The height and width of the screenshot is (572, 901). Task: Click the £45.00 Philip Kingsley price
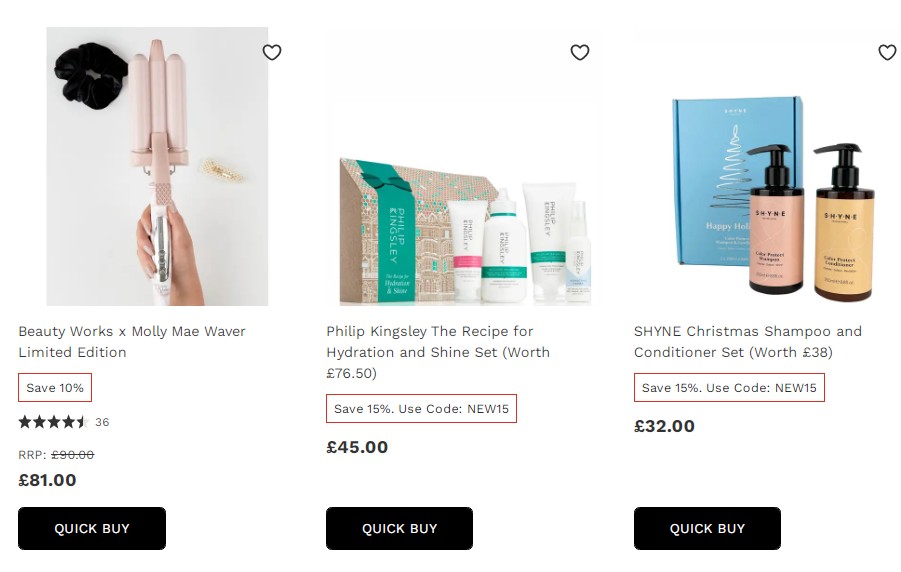(x=357, y=447)
